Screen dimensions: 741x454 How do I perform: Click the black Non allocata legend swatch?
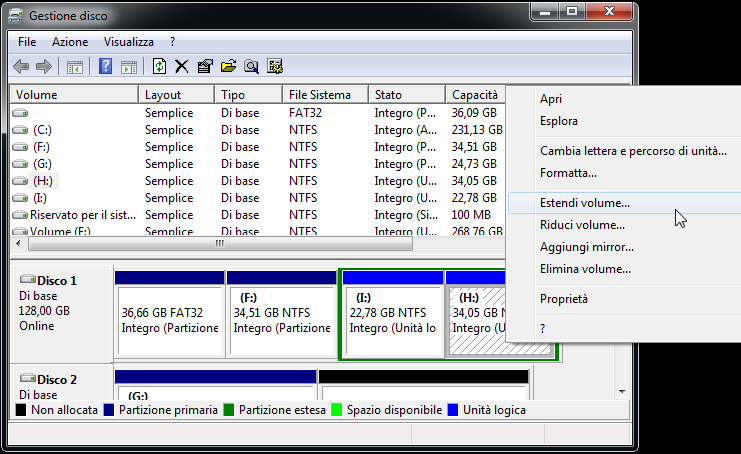[x=21, y=410]
